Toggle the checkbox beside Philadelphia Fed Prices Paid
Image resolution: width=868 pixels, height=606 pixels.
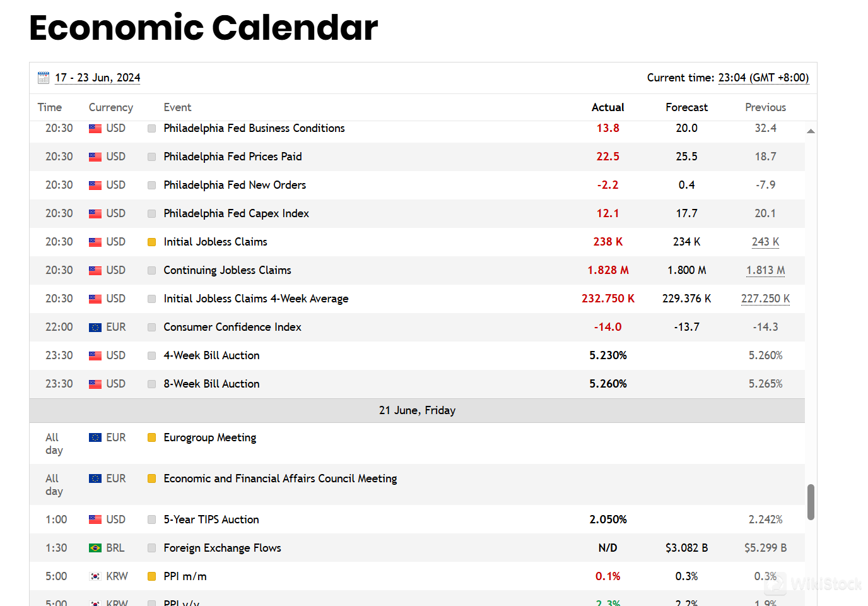point(151,157)
